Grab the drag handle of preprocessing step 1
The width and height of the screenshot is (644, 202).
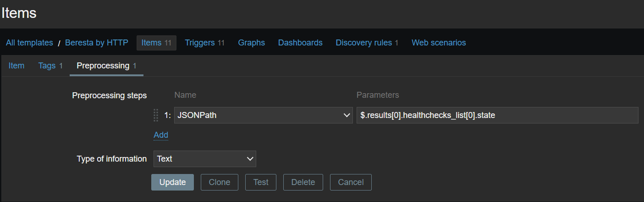pos(155,116)
